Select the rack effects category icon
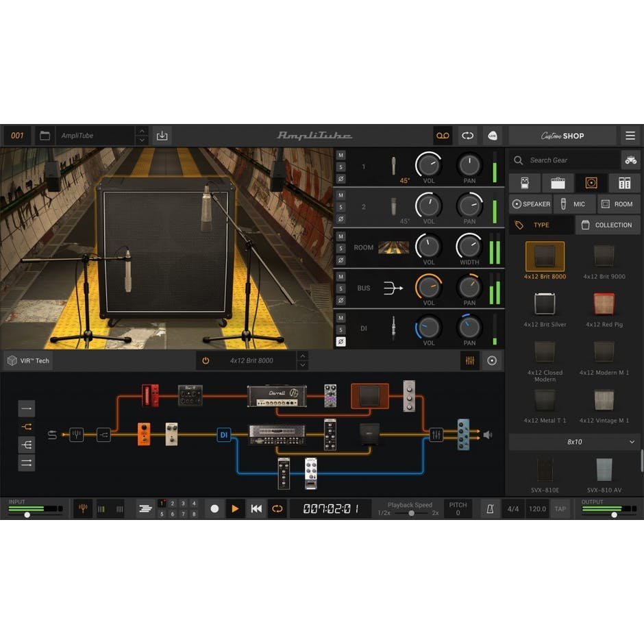Screen dimensions: 644x644 tap(623, 182)
